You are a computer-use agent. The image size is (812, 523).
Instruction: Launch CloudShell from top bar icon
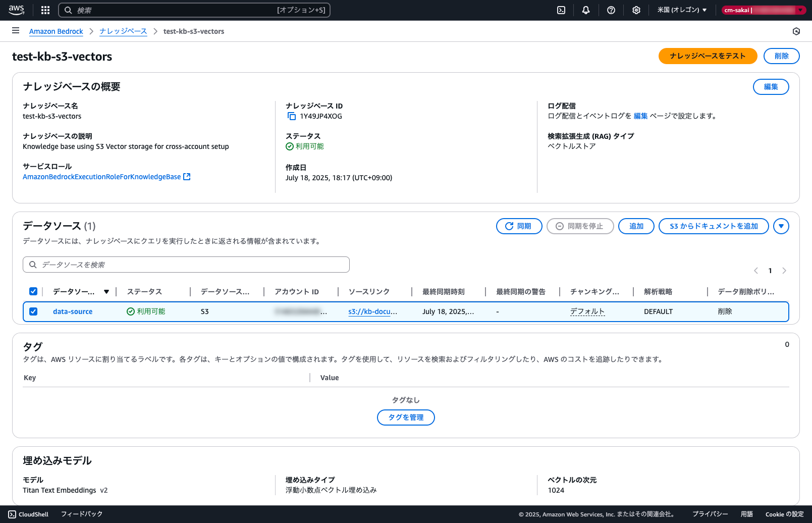[x=561, y=10]
